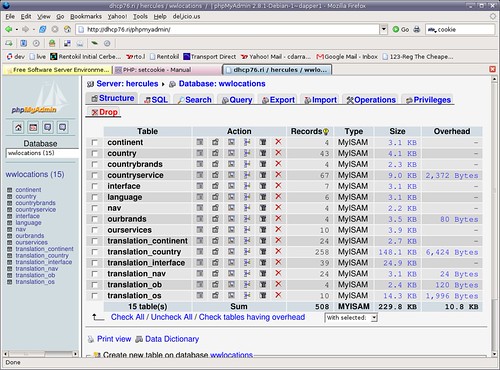Click Search icon for countrybrands table
This screenshot has width=500, height=370.
(231, 164)
